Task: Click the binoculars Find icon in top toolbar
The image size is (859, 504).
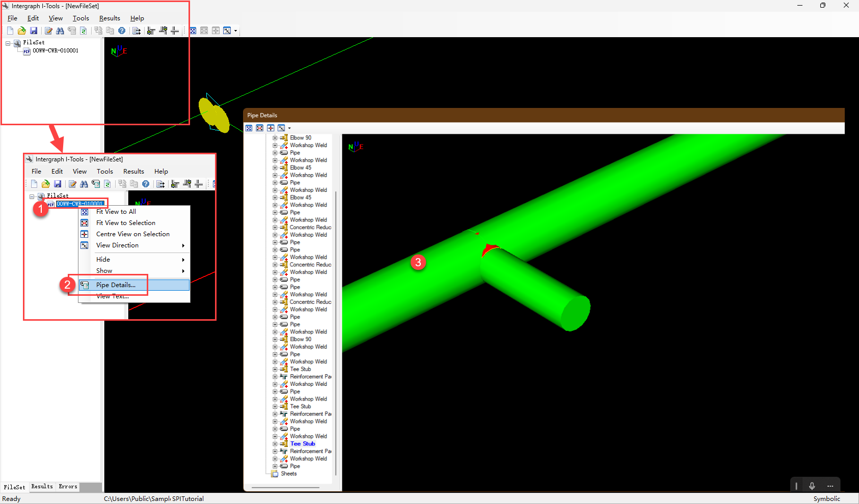Action: [60, 31]
